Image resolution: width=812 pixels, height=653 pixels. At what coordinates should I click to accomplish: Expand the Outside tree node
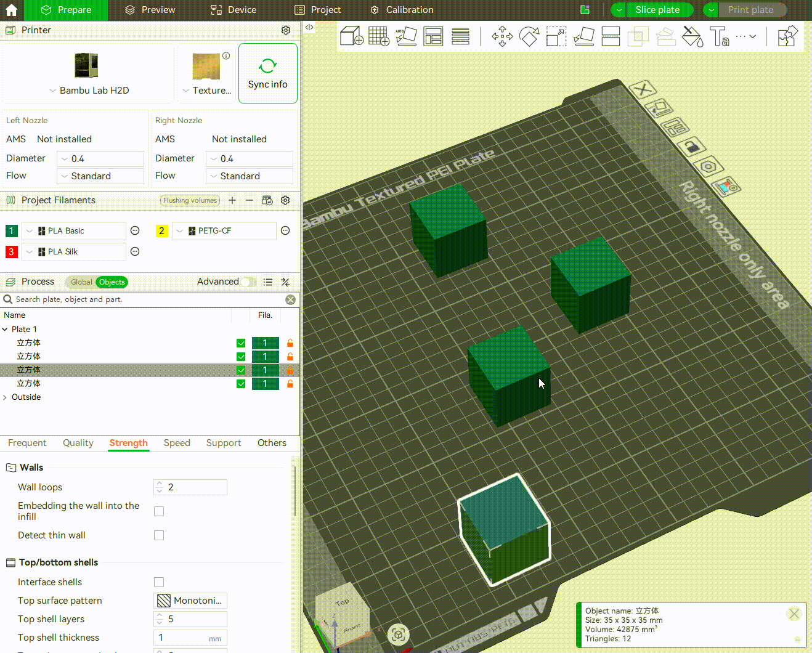(x=5, y=397)
